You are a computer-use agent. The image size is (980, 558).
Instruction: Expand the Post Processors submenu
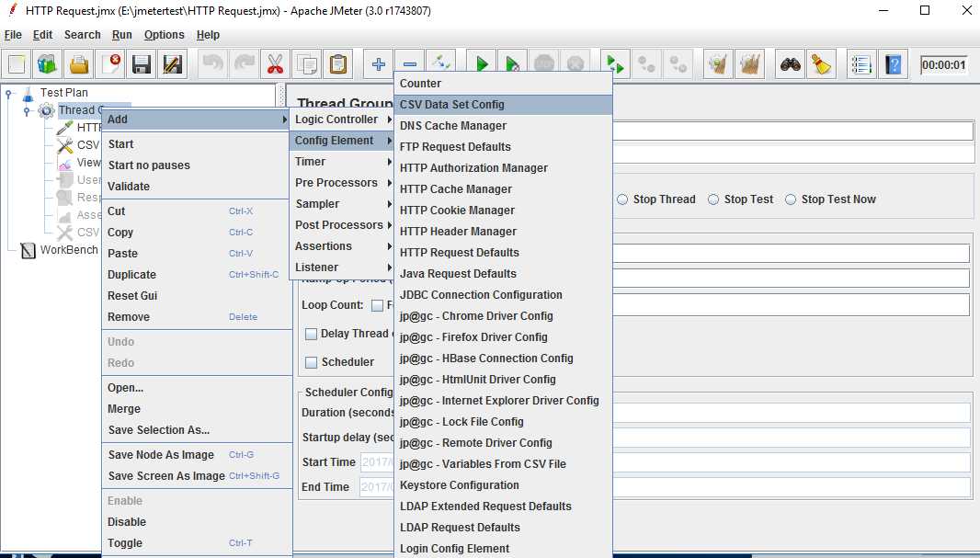[343, 225]
